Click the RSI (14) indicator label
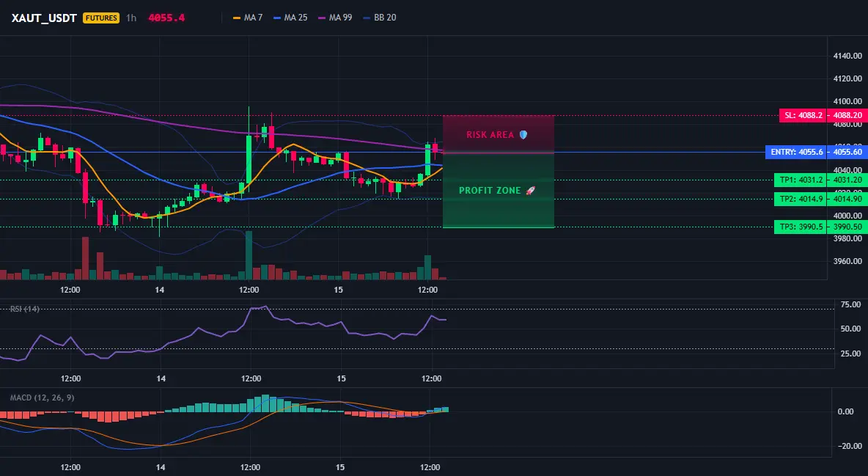 click(x=25, y=309)
